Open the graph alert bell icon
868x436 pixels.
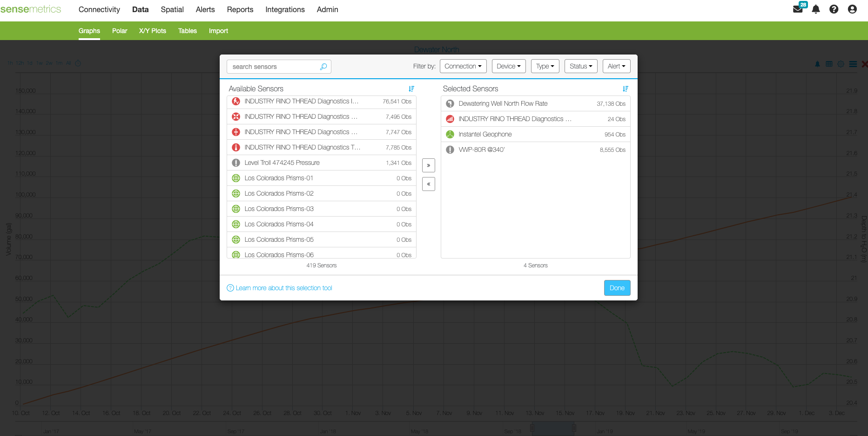(x=818, y=64)
